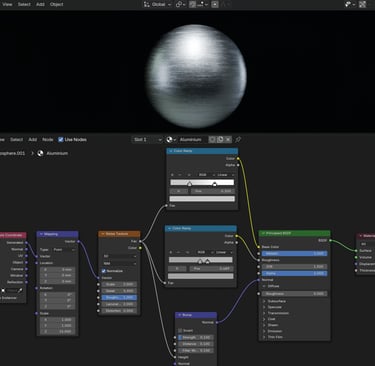Open upper Color Ramp Linear interpolation dropdown

[226, 175]
